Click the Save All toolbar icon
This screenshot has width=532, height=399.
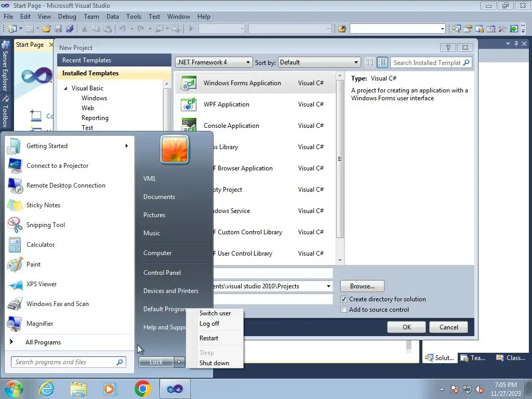[x=70, y=29]
